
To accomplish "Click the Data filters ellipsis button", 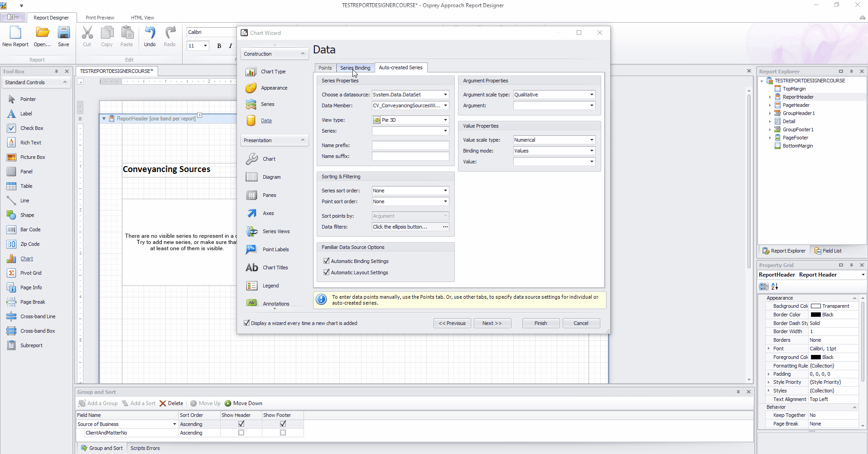I will pyautogui.click(x=445, y=227).
